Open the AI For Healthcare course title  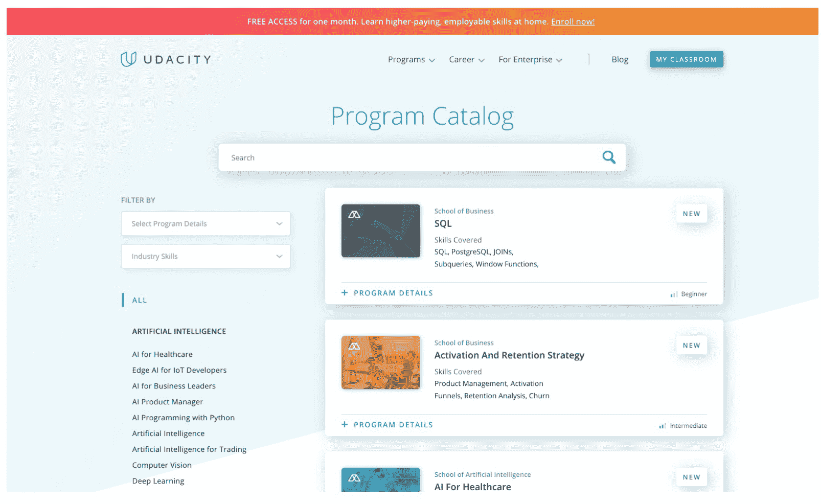point(472,487)
